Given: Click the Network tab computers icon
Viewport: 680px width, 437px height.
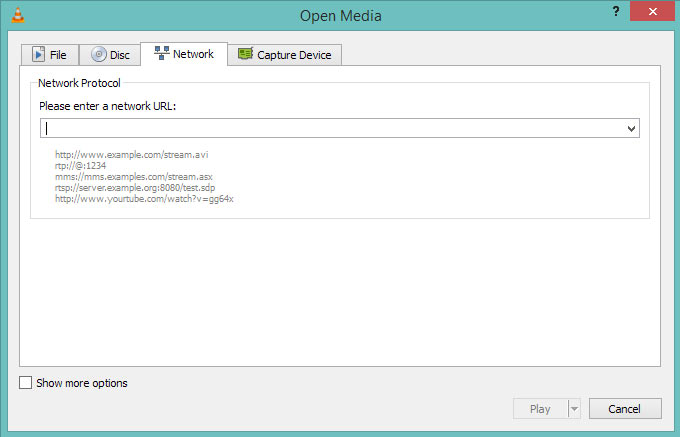Looking at the screenshot, I should click(162, 53).
